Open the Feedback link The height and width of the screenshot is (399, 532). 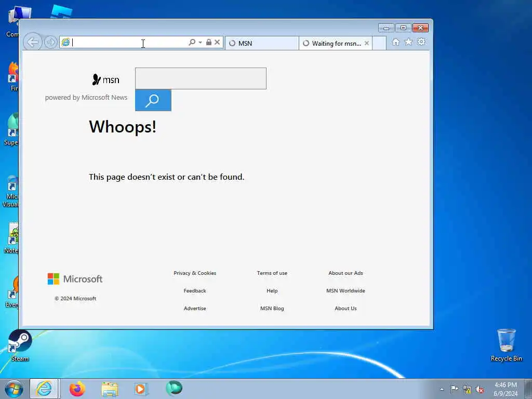pos(195,291)
